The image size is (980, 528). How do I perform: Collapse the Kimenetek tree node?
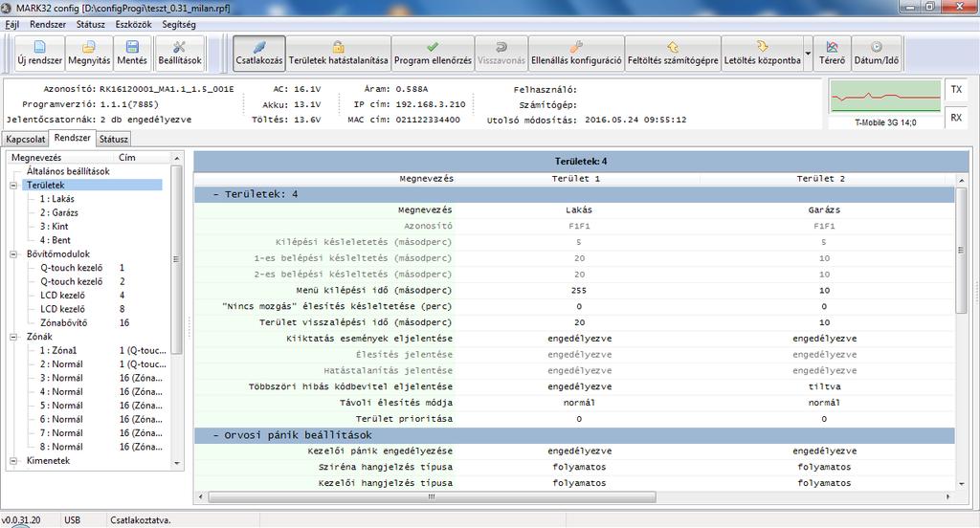pyautogui.click(x=13, y=461)
